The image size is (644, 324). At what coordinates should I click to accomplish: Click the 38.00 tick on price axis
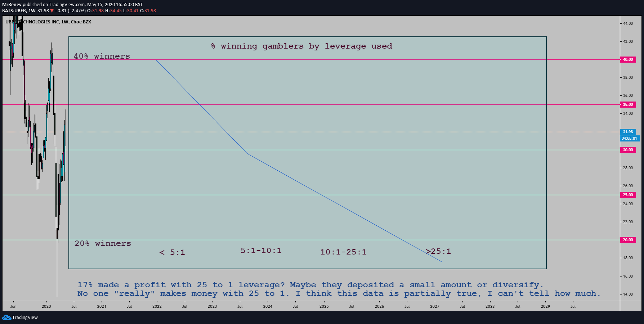point(628,77)
